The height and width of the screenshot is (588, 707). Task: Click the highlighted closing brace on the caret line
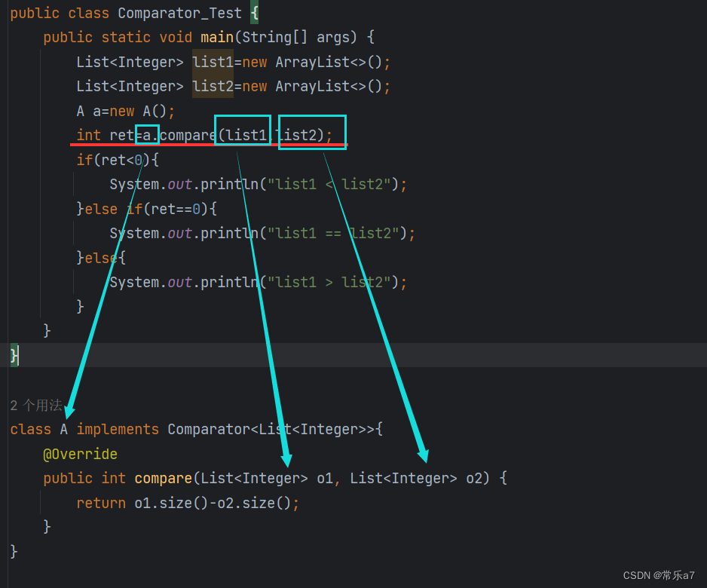point(14,355)
